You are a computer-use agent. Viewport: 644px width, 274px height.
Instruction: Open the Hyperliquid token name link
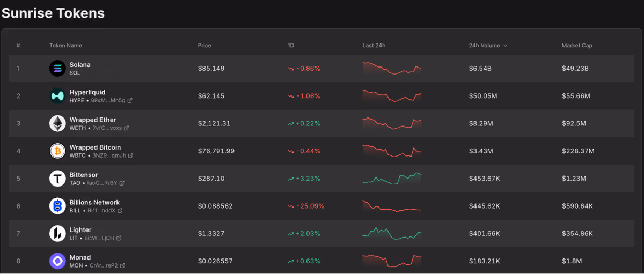tap(87, 92)
